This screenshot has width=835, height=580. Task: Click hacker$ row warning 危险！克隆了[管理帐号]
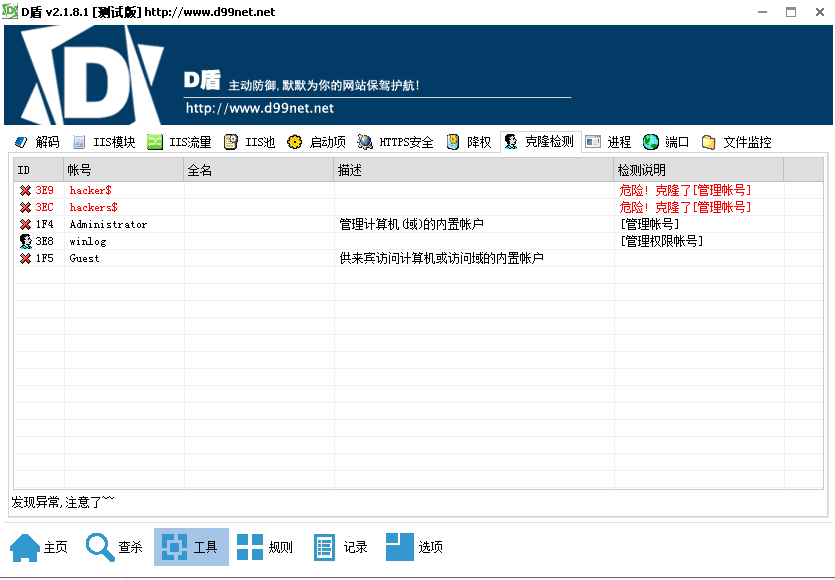(x=685, y=190)
